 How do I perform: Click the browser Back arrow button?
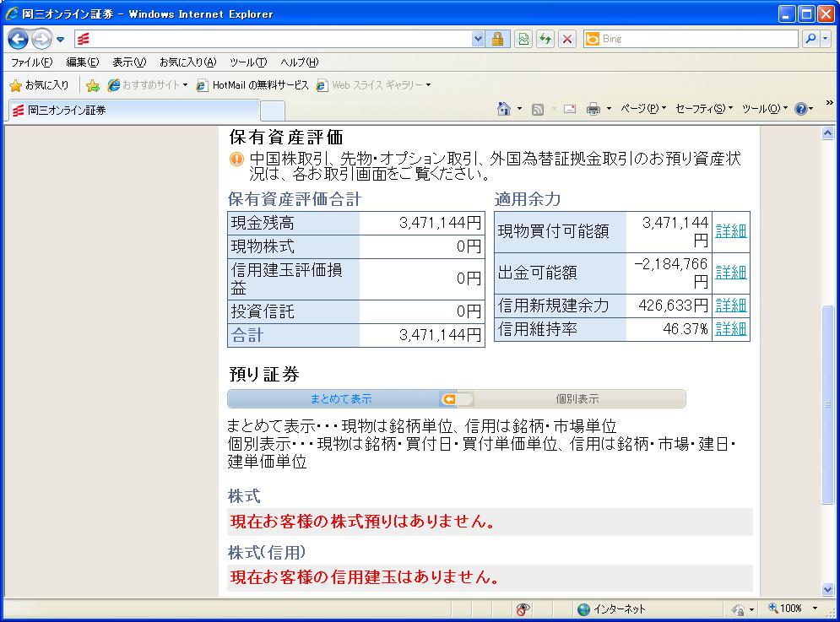tap(19, 39)
